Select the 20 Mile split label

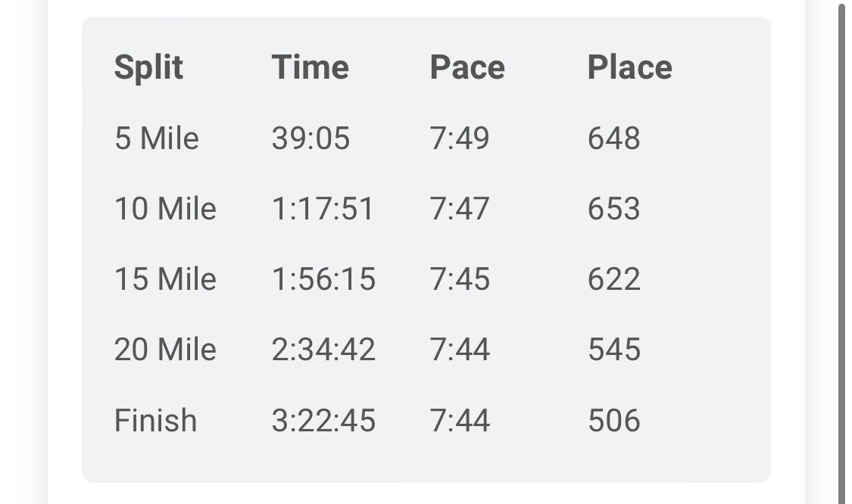(165, 349)
